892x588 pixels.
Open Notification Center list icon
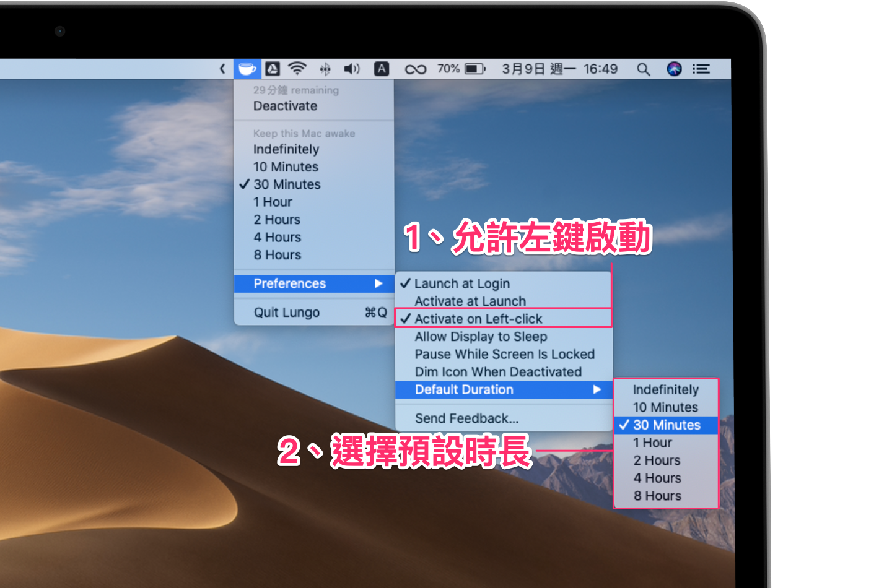[701, 69]
